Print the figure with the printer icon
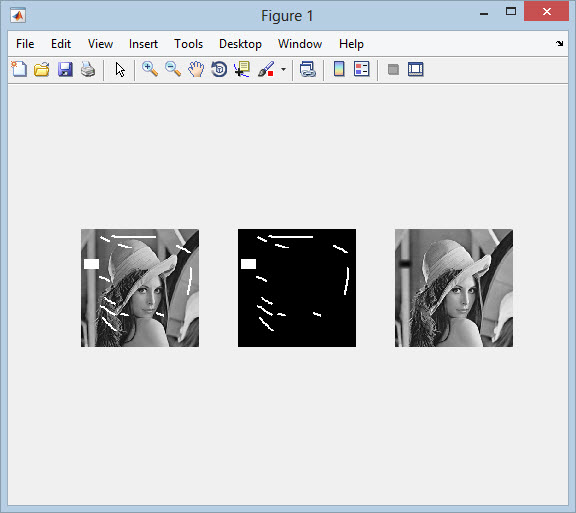This screenshot has width=576, height=513. pos(88,69)
